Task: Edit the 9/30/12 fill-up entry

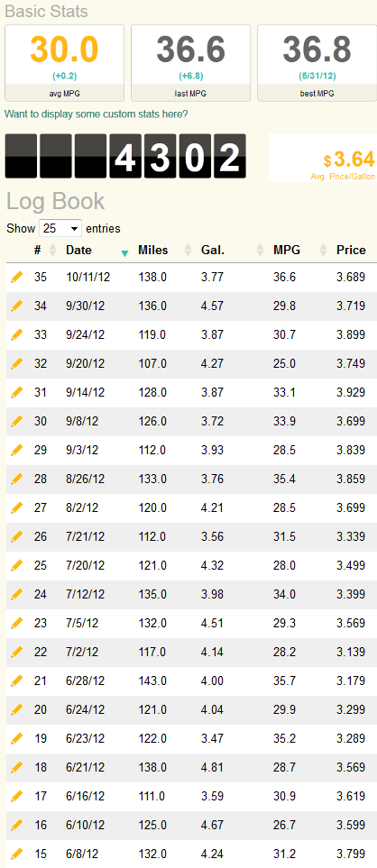Action: tap(17, 306)
